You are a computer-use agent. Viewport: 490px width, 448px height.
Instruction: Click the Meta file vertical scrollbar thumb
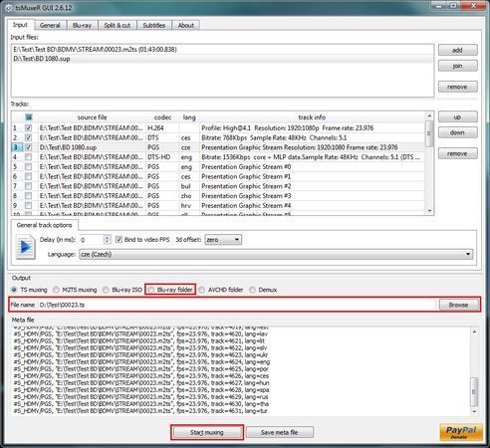click(x=474, y=392)
